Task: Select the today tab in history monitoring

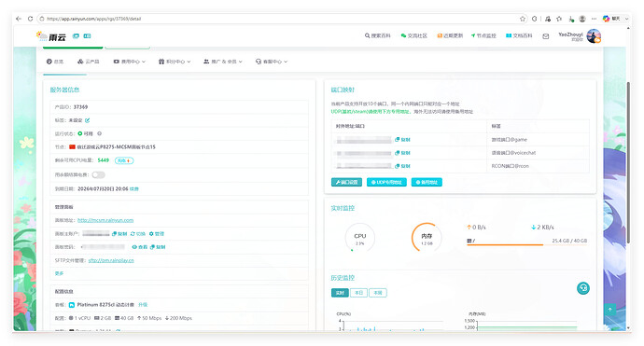Action: [358, 293]
